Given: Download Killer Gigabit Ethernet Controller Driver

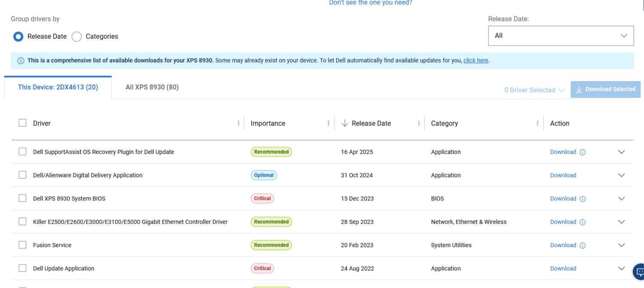Looking at the screenshot, I should tap(563, 222).
